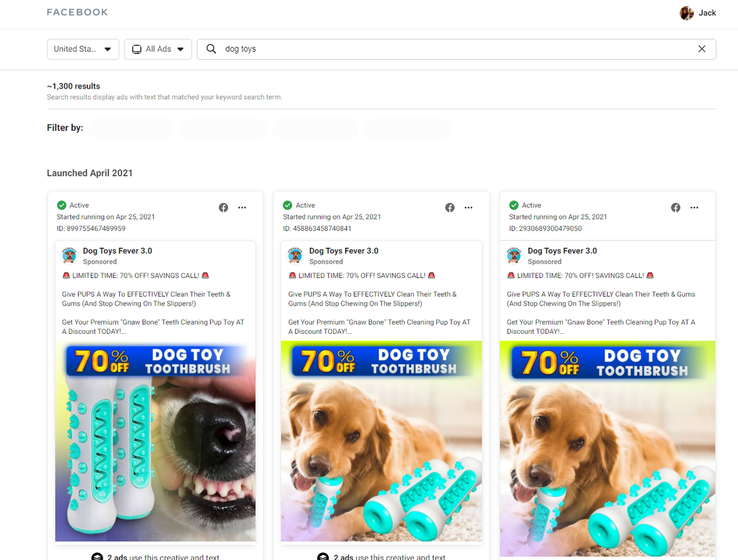
Task: Click ID: 2930689300479050 text
Action: pos(546,229)
